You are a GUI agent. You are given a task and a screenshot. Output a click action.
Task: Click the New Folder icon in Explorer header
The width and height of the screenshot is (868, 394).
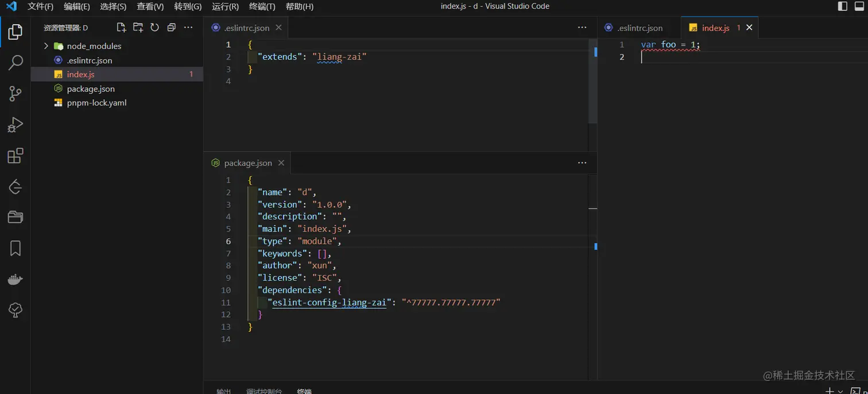point(138,28)
